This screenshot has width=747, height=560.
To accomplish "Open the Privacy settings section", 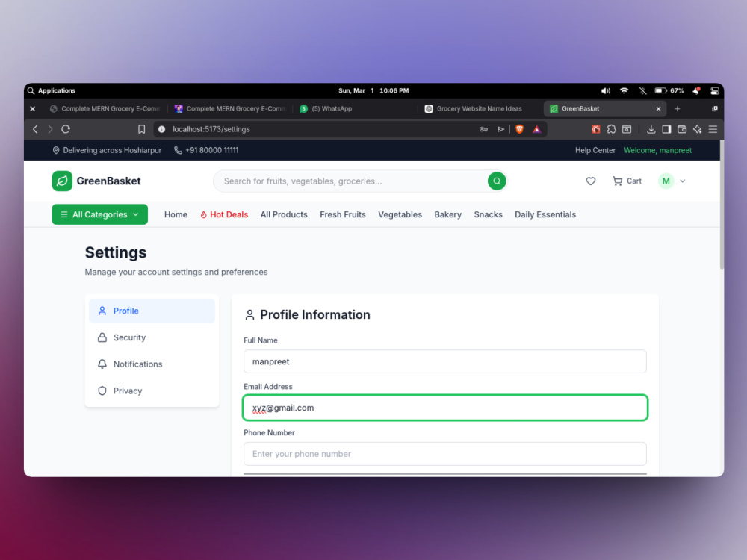I will tap(152, 391).
